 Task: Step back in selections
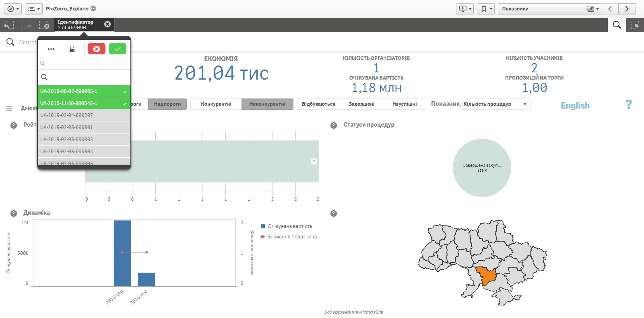[x=9, y=25]
